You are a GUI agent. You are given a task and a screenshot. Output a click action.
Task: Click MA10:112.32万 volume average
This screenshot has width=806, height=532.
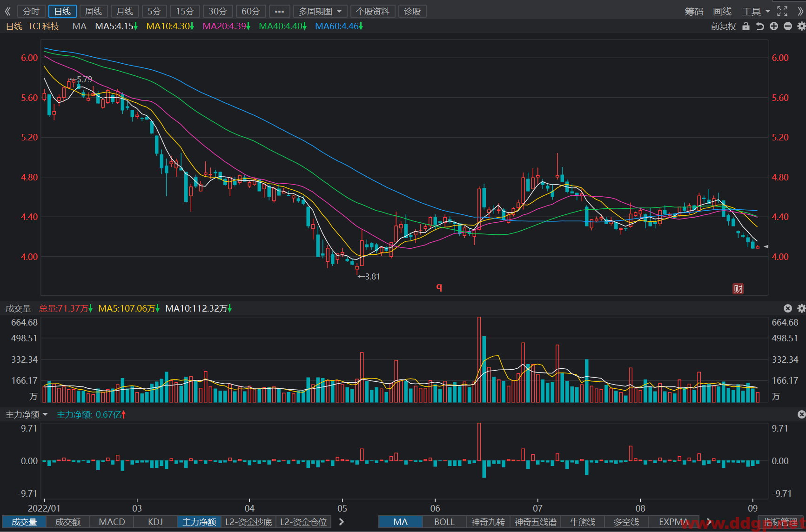pos(198,308)
